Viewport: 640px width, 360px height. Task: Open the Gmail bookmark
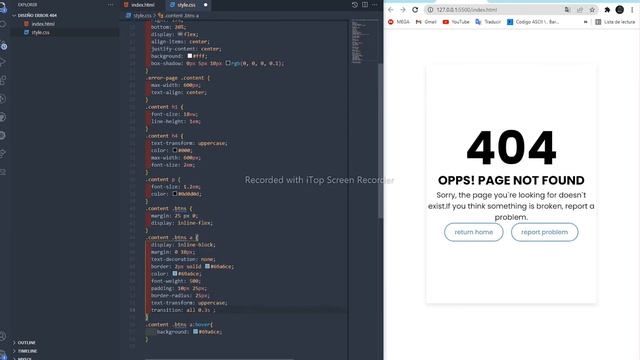[426, 22]
